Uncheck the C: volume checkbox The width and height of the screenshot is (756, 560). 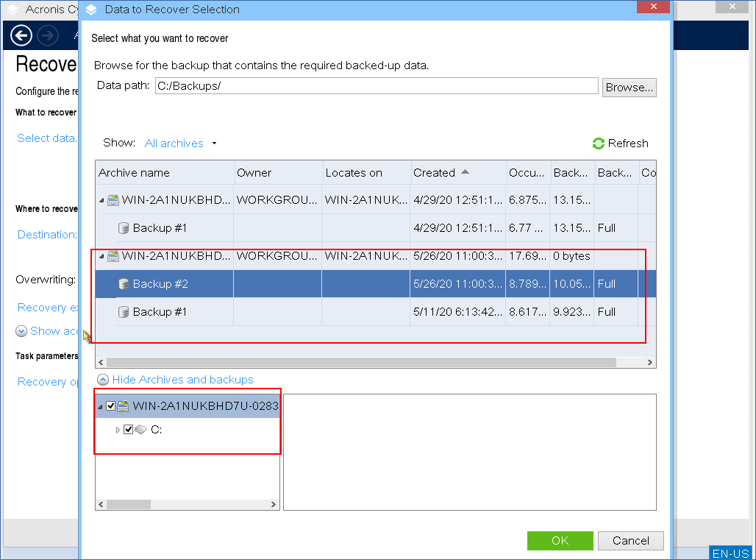pyautogui.click(x=129, y=430)
